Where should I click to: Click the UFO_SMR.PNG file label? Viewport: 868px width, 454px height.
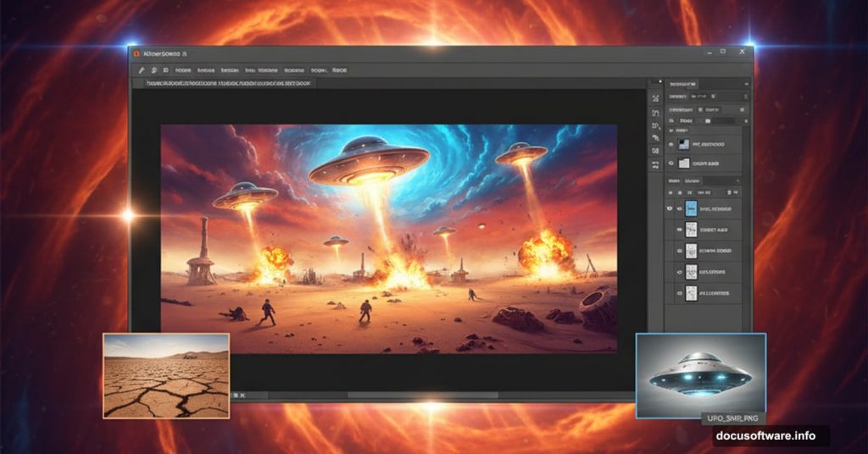click(x=732, y=418)
